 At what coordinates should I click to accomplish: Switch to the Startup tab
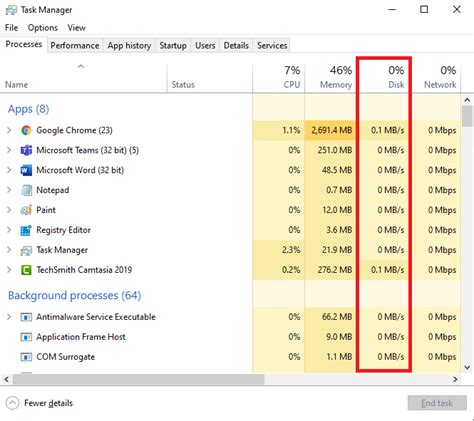click(173, 46)
